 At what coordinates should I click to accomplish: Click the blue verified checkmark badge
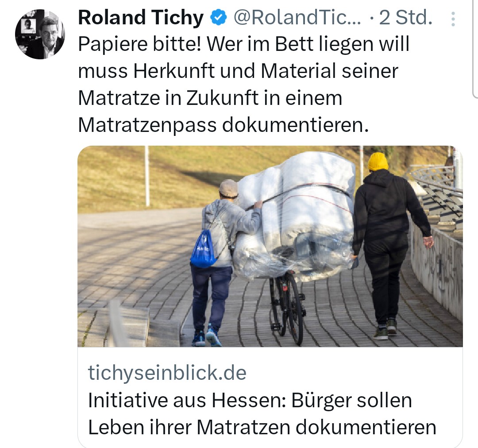coord(218,17)
